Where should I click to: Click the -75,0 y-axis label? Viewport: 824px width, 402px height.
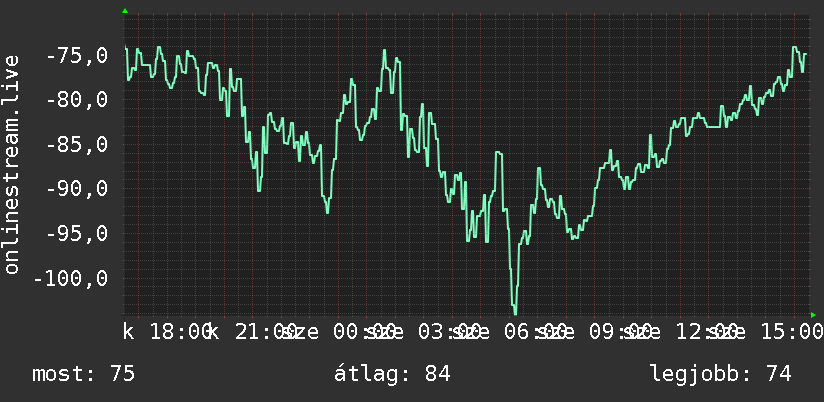tap(77, 55)
